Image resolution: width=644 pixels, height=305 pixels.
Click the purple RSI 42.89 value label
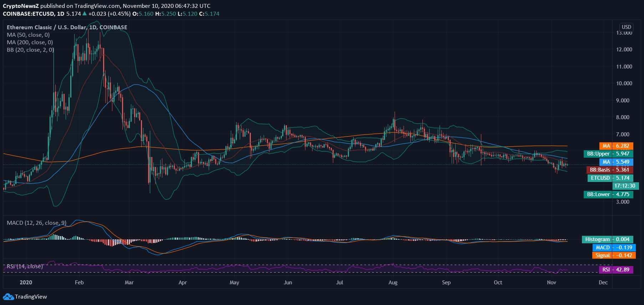point(616,270)
